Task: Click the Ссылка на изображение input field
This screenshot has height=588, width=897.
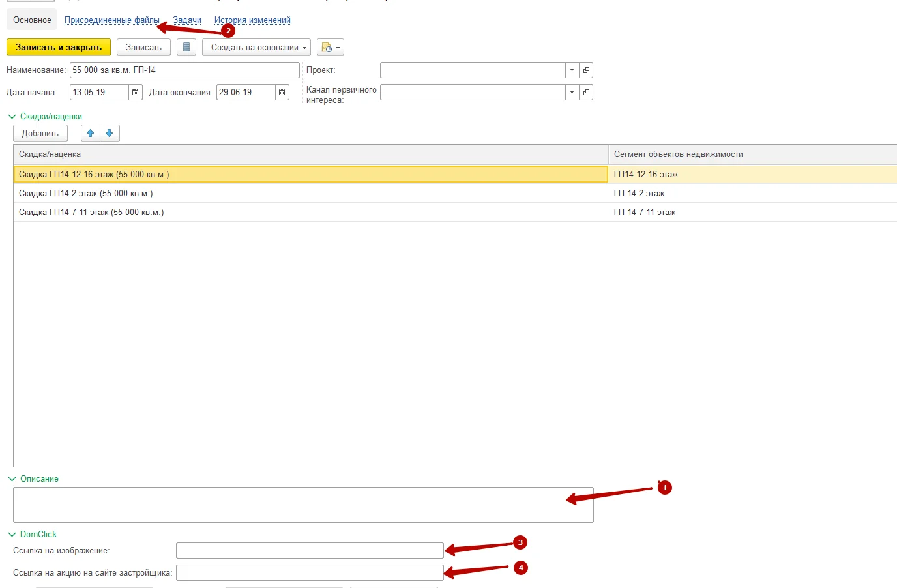Action: 310,551
